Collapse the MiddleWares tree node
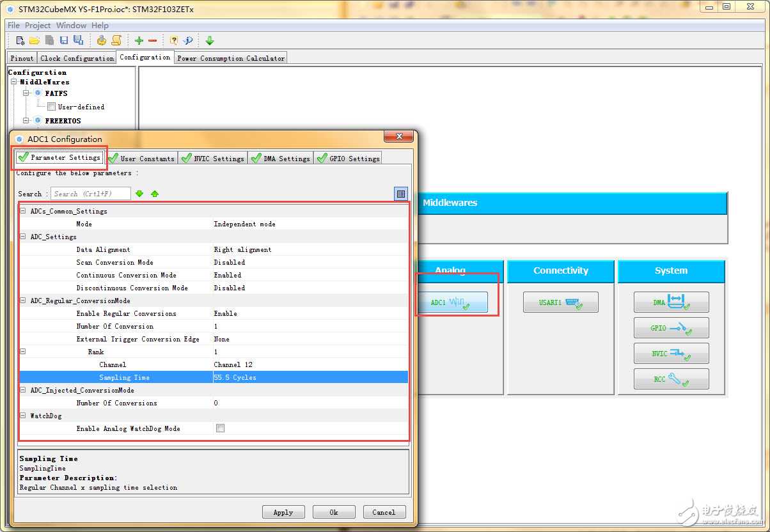 pos(14,82)
